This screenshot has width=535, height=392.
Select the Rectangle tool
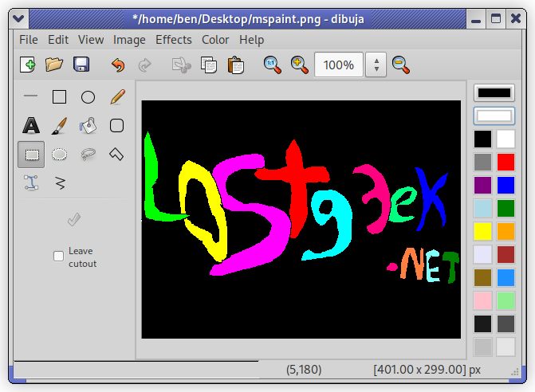(x=59, y=97)
